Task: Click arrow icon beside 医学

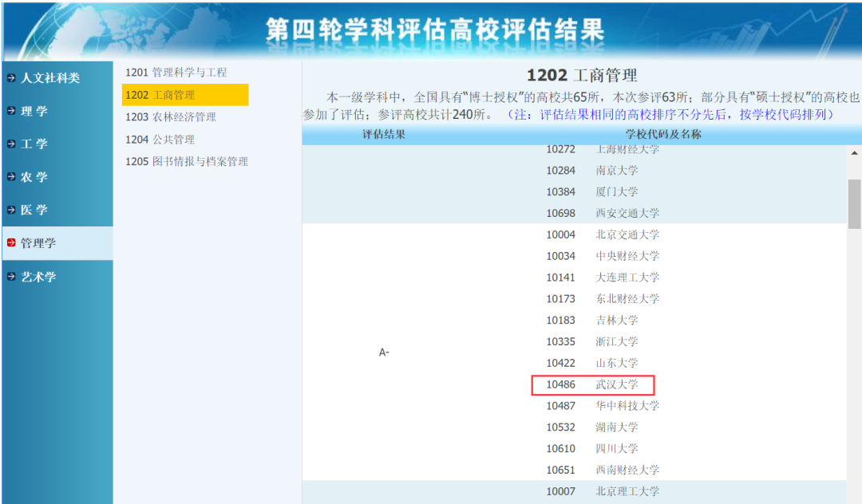Action: pyautogui.click(x=11, y=210)
